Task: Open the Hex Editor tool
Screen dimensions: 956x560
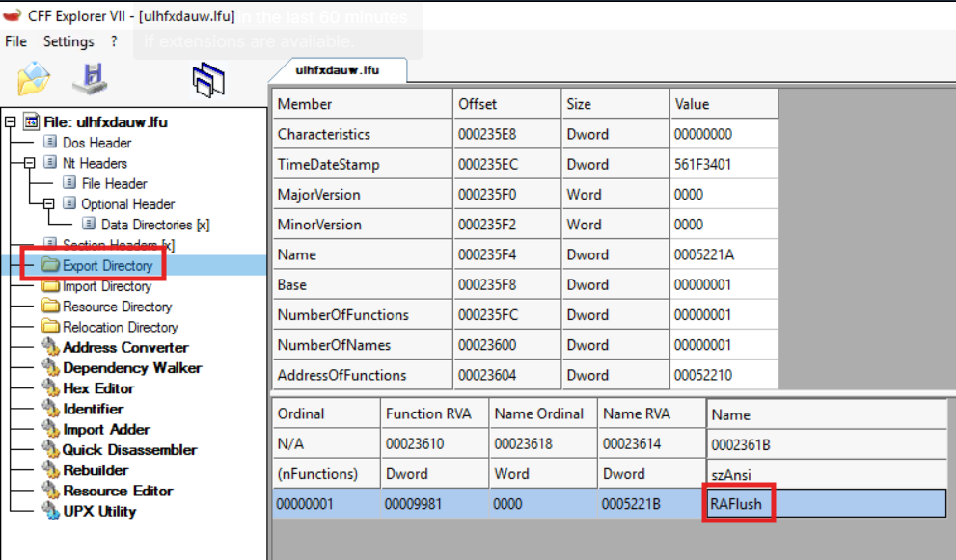Action: coord(98,388)
